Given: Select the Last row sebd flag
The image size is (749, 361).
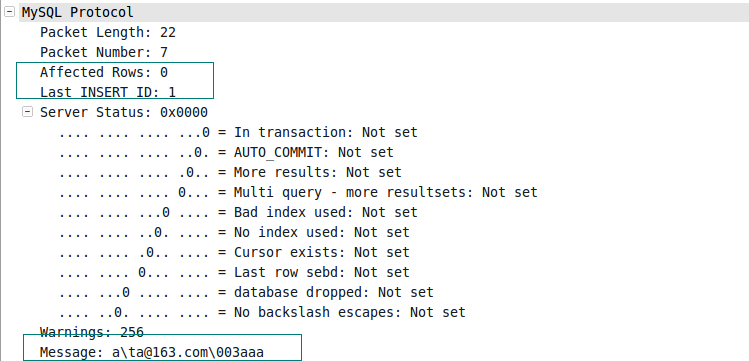Looking at the screenshot, I should 235,273.
